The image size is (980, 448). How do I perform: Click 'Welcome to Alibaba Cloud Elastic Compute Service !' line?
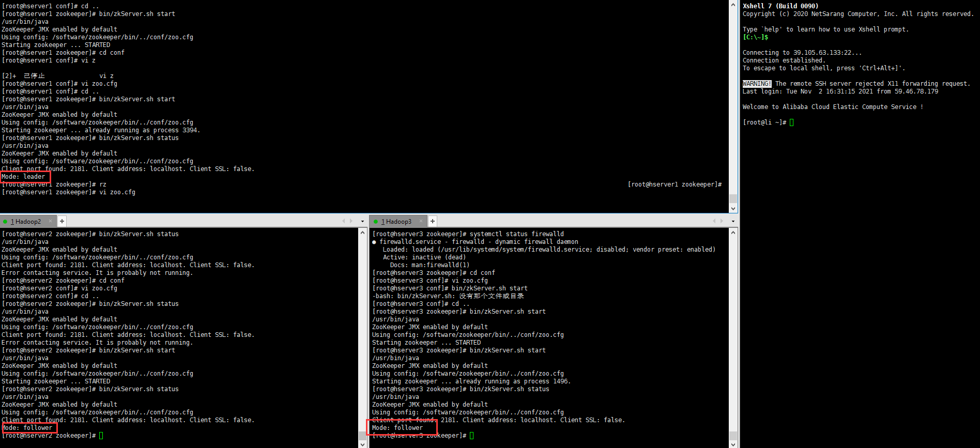[833, 107]
